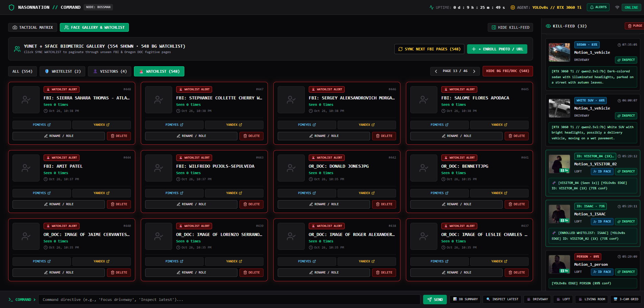Click the kill-feed eye icon
Viewport: 644px width, 308px height.
click(548, 26)
